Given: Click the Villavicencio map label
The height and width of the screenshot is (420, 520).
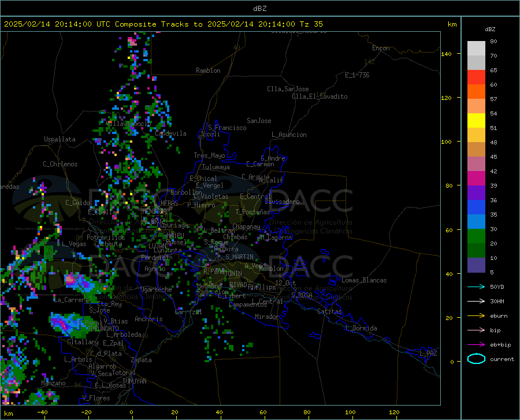Looking at the screenshot, I should [129, 124].
